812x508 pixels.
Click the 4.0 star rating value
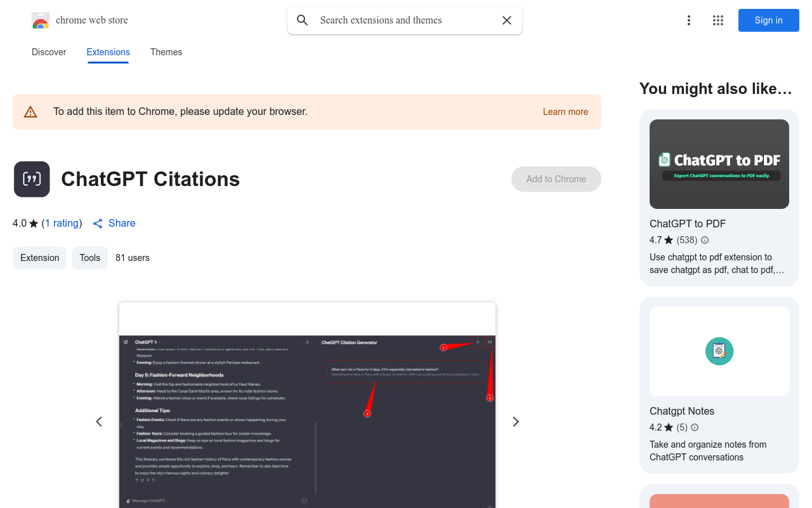[20, 223]
